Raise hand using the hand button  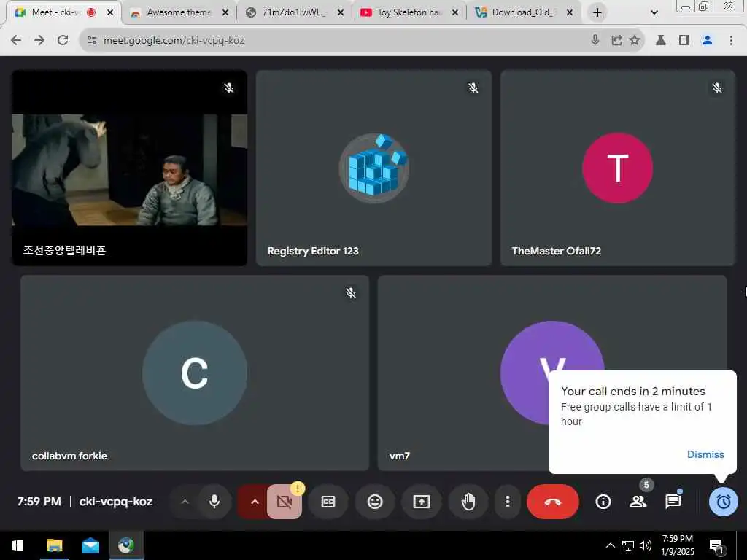tap(468, 502)
